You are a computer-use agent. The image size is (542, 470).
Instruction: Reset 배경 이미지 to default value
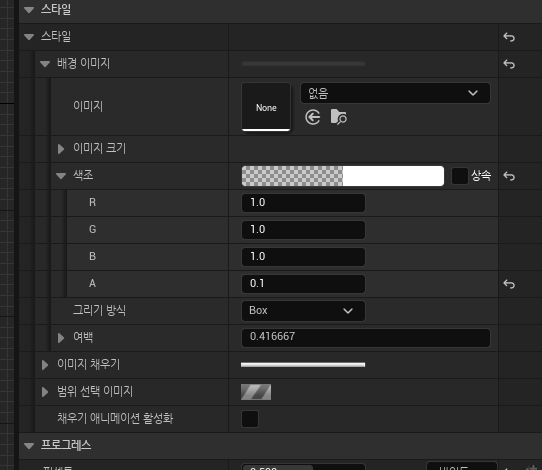509,64
